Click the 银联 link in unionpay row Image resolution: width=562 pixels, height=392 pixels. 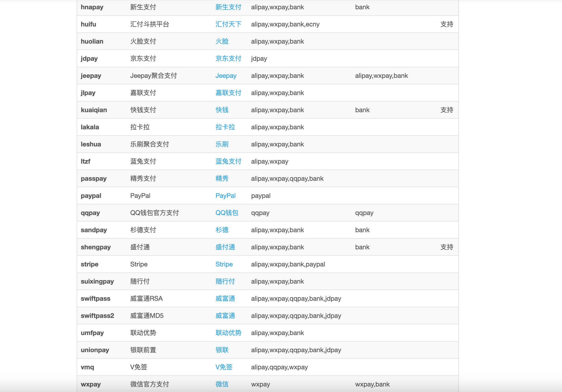[x=222, y=350]
